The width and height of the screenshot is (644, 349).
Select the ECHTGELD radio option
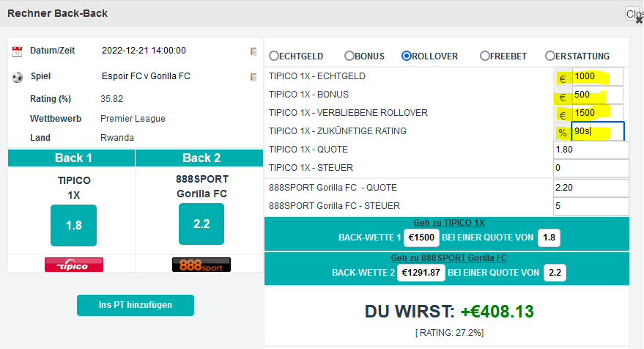274,56
